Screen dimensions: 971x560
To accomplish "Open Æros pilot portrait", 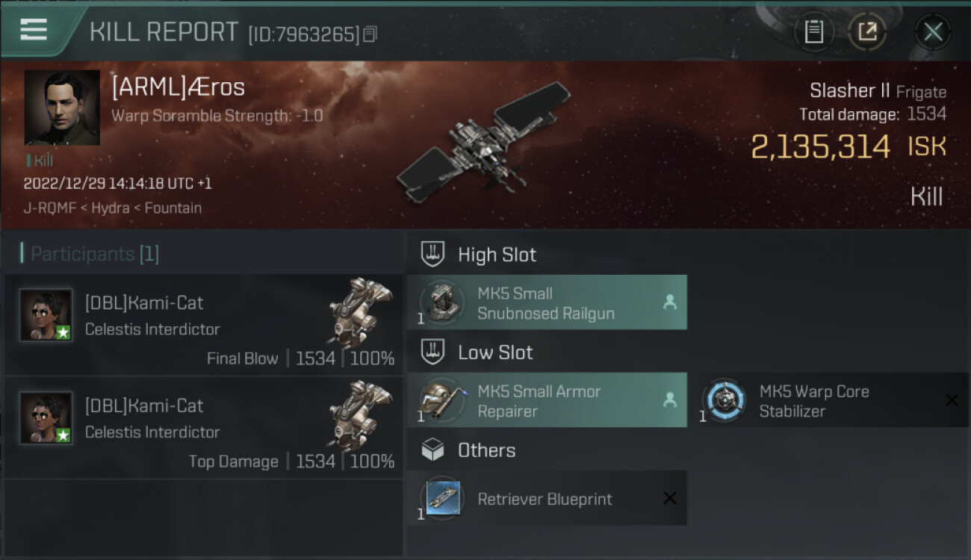I will 62,108.
